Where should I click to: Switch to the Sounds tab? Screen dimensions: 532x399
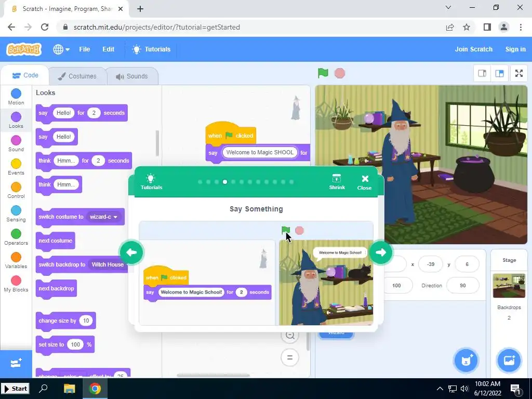pyautogui.click(x=132, y=76)
